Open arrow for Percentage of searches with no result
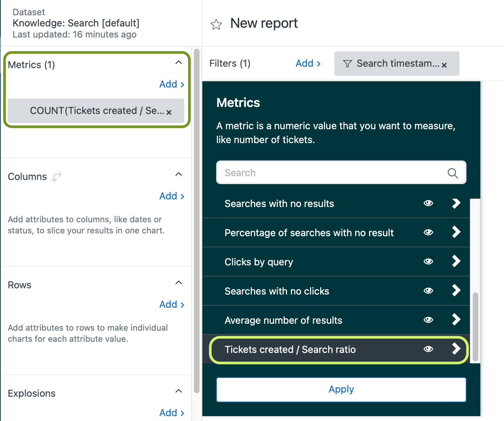Image resolution: width=504 pixels, height=421 pixels. point(456,232)
